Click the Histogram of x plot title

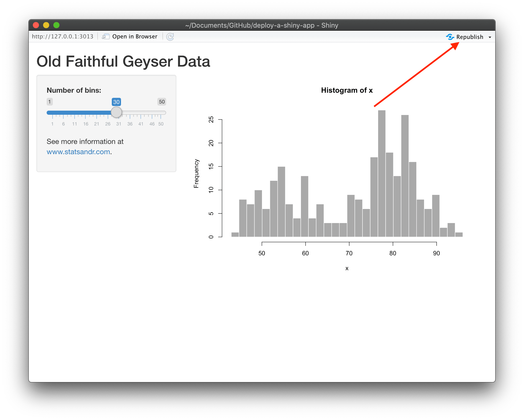(x=347, y=90)
